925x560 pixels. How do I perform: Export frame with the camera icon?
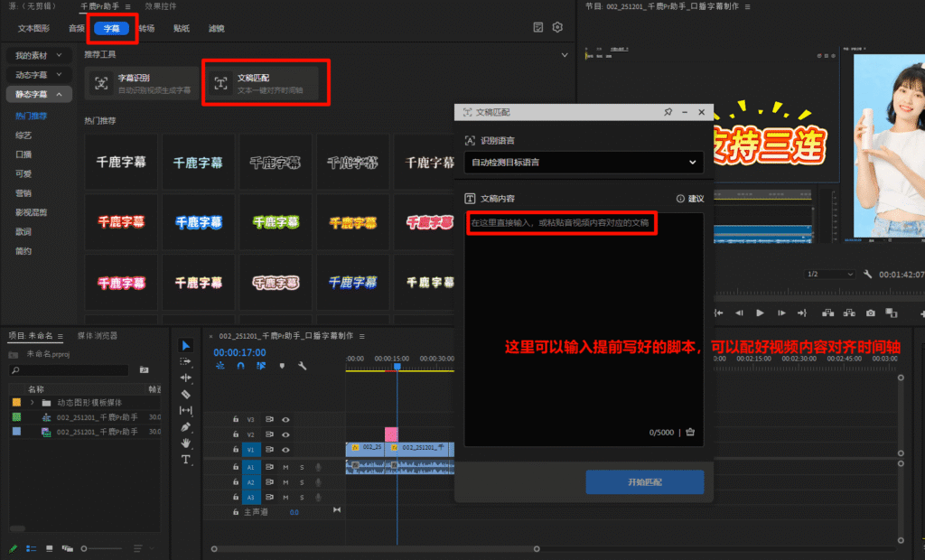click(x=871, y=313)
